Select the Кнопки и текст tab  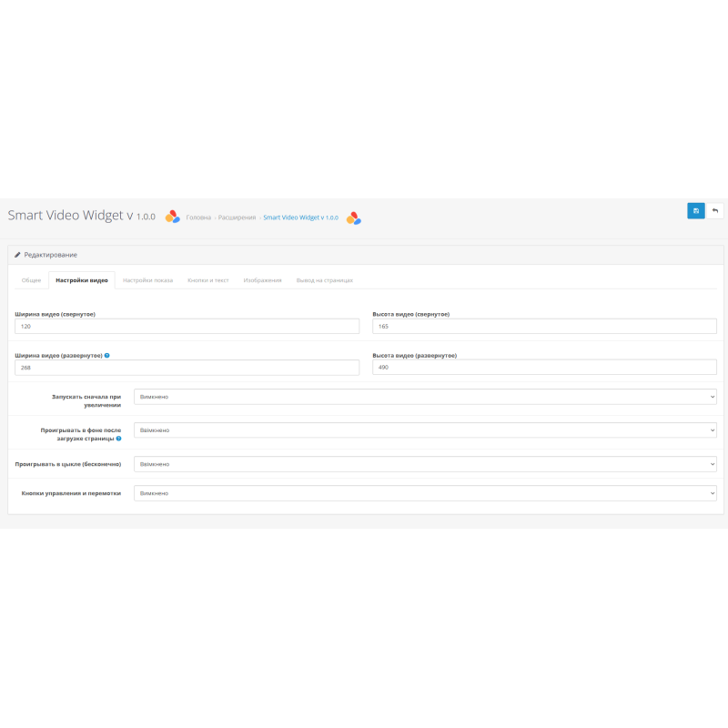(x=207, y=280)
